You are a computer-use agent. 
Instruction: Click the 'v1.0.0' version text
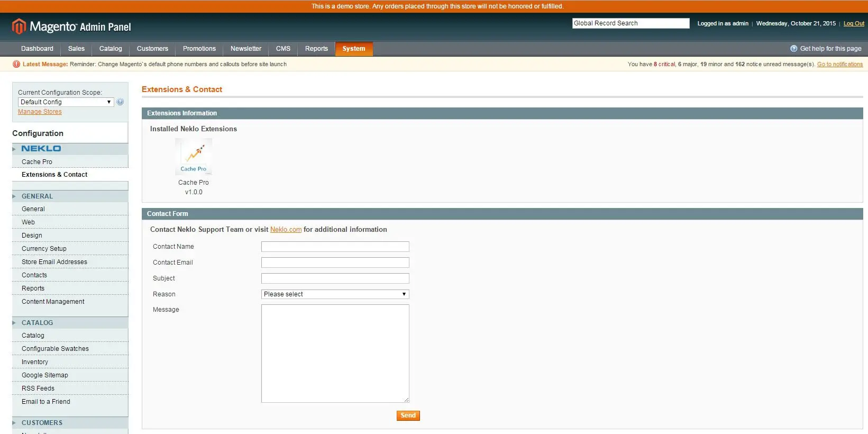pyautogui.click(x=194, y=192)
